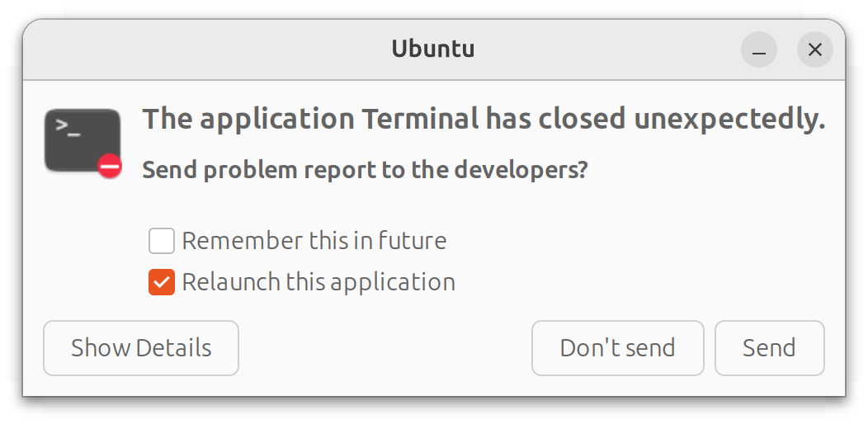Close the crash report dialog window
868x424 pixels.
(815, 50)
